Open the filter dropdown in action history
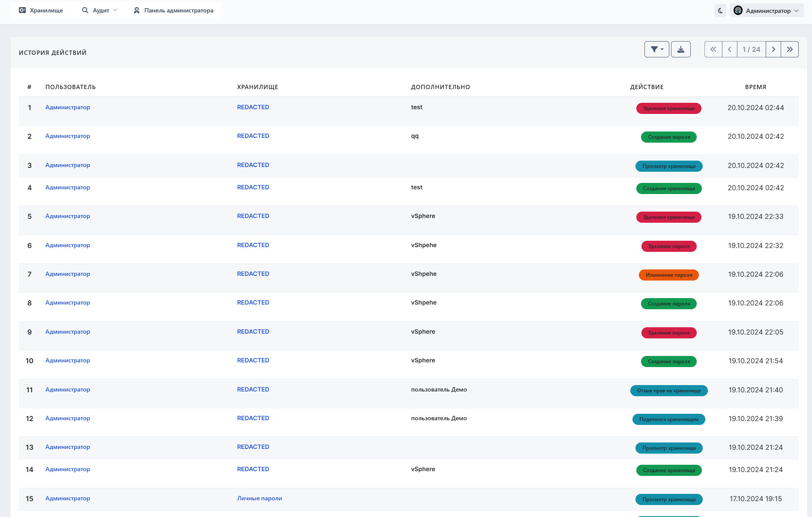The width and height of the screenshot is (812, 517). [x=656, y=49]
